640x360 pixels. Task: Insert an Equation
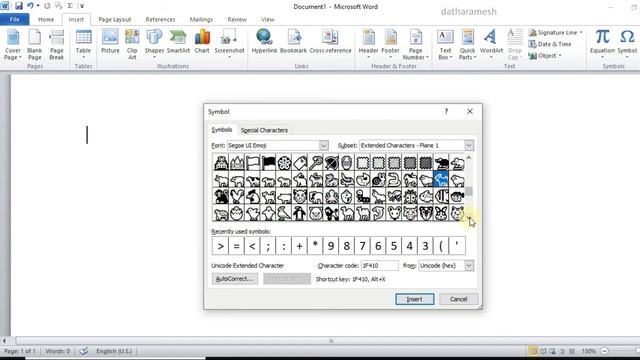[602, 44]
